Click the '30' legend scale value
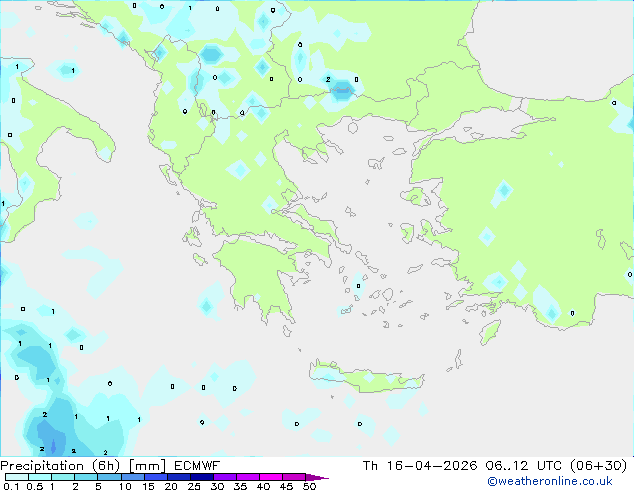634x490 pixels. [x=218, y=486]
